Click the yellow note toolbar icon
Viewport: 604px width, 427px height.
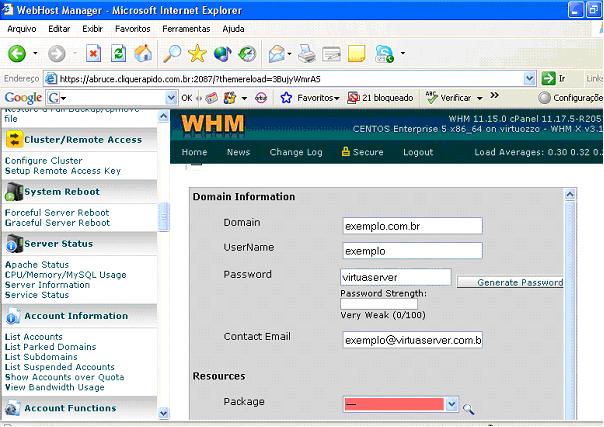pyautogui.click(x=356, y=54)
